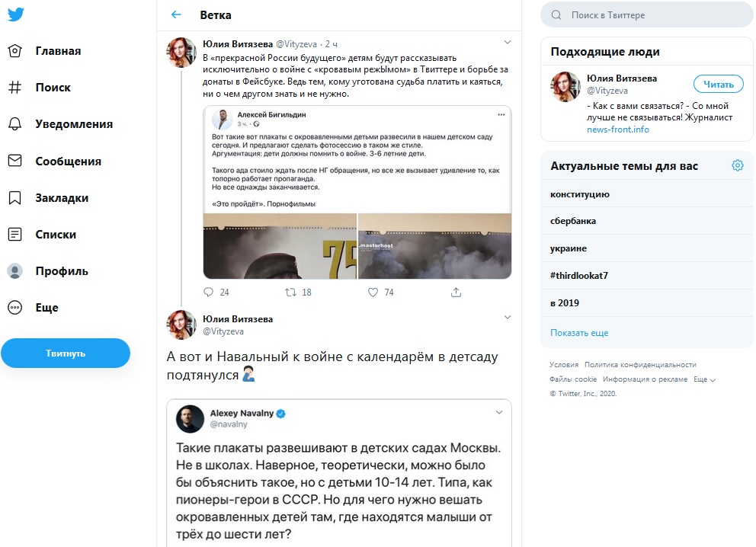Select the #thirdlookat7 trending topic
The image size is (756, 547).
click(579, 275)
